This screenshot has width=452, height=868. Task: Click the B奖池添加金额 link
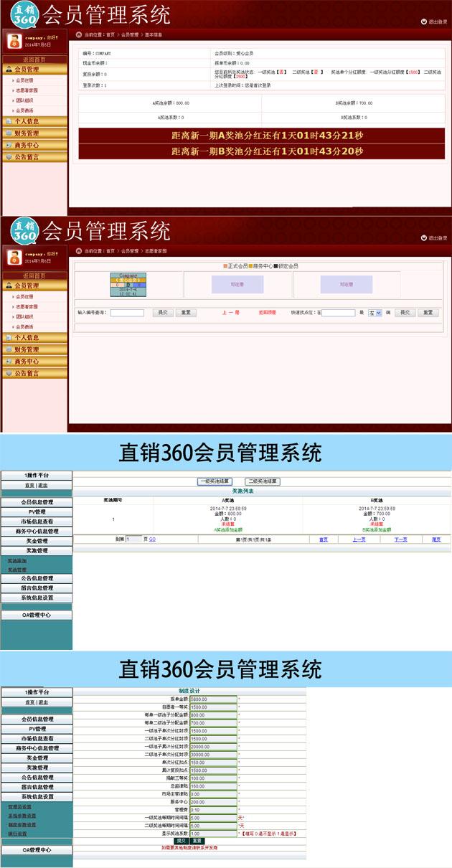377,529
